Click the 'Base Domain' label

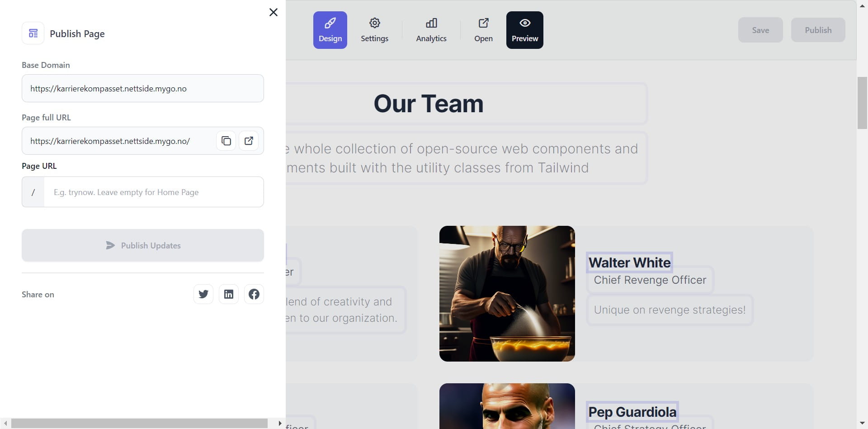(x=46, y=65)
